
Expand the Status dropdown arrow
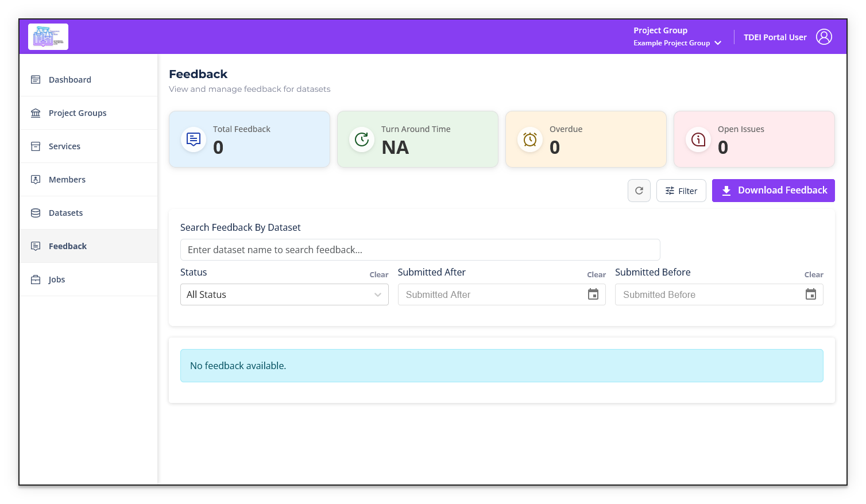378,294
